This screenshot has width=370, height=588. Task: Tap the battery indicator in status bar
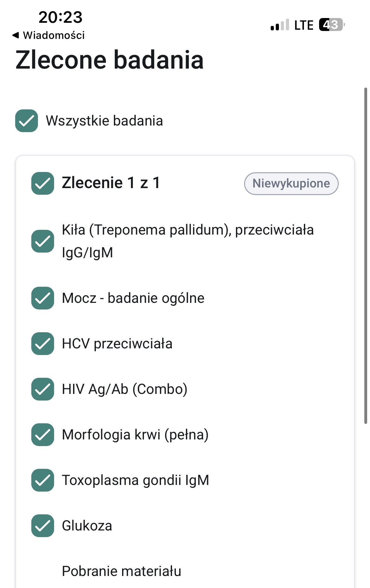click(331, 25)
